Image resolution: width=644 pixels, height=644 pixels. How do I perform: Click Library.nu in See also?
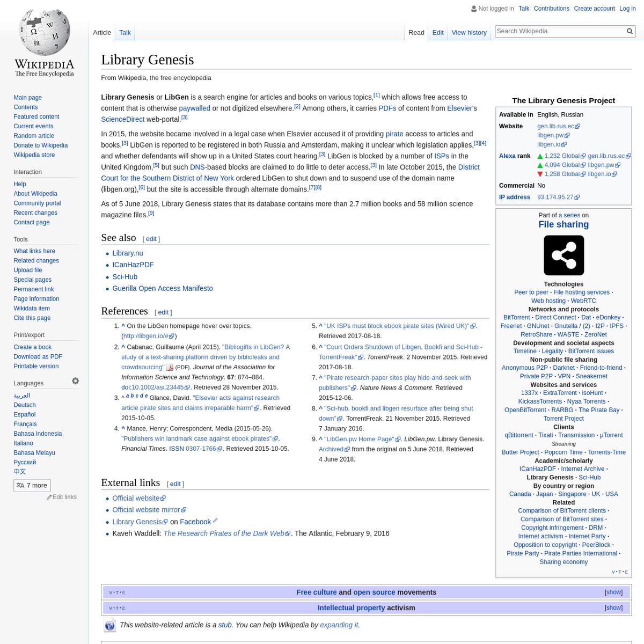point(128,253)
